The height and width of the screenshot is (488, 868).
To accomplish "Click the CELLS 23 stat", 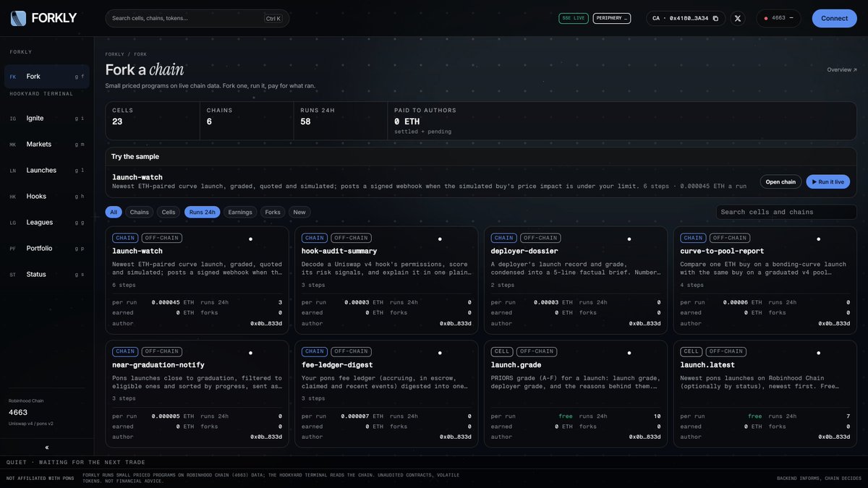I will 153,121.
